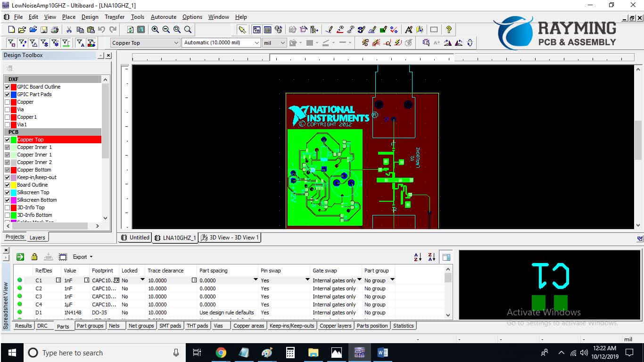
Task: Enable the Copper checkbox under DXF
Action: (x=6, y=102)
